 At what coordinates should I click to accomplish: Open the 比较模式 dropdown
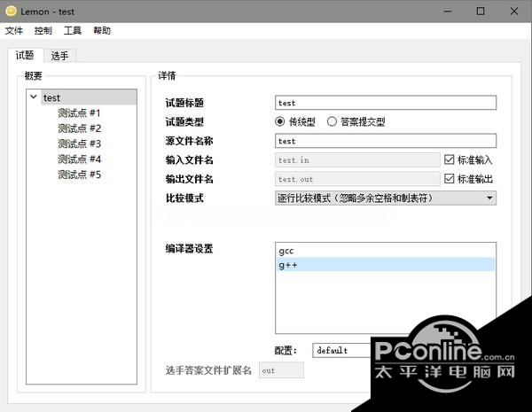pyautogui.click(x=386, y=198)
